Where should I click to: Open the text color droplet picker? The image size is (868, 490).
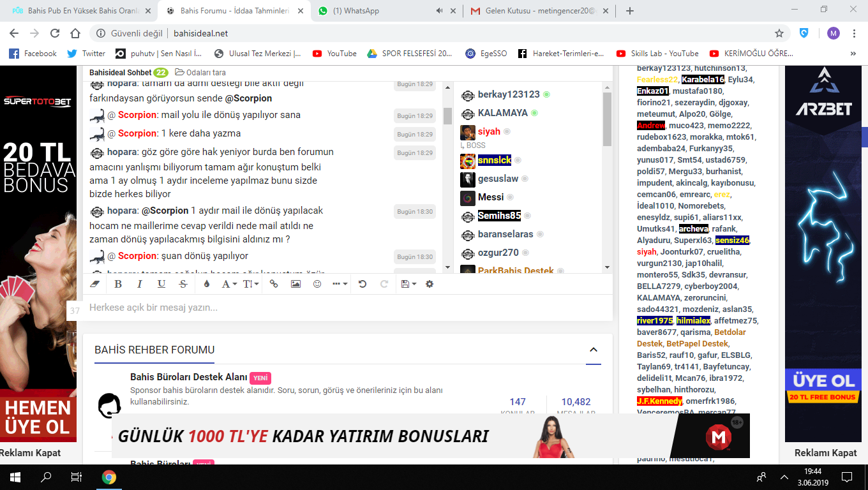coord(206,284)
